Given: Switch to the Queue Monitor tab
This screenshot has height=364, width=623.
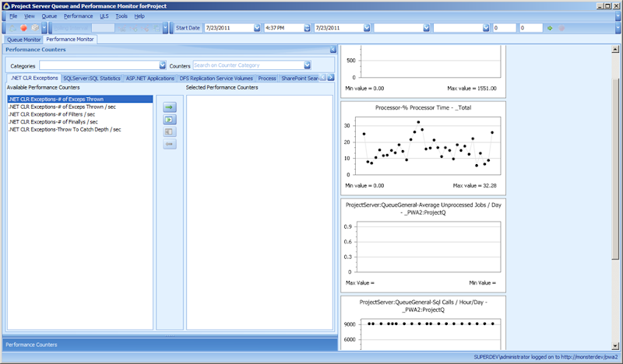Looking at the screenshot, I should pos(23,38).
